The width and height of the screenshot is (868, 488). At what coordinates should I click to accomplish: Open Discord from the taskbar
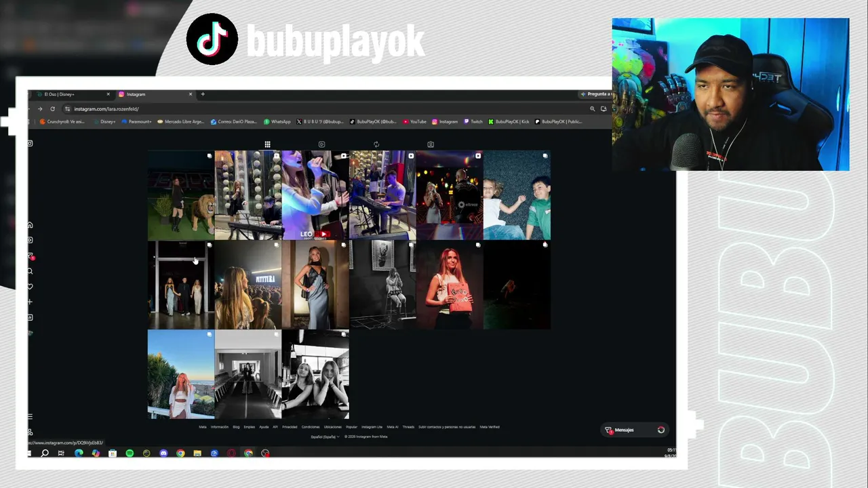click(163, 453)
